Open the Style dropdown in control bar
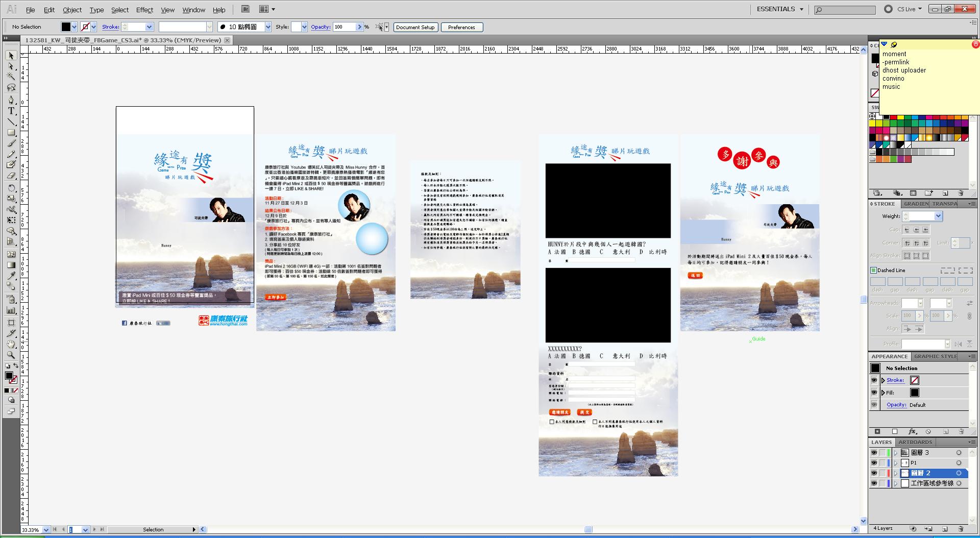The height and width of the screenshot is (538, 980). pos(305,27)
